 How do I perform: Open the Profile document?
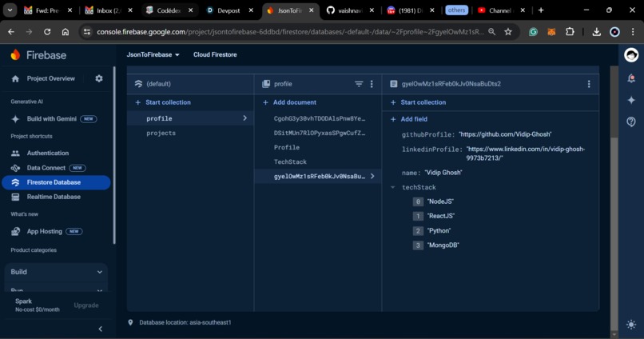(x=287, y=148)
